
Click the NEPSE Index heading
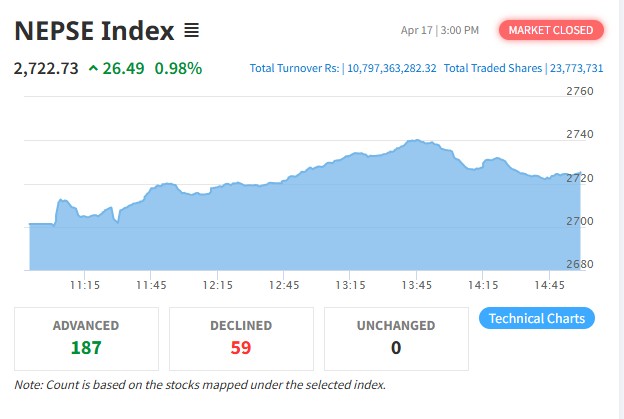[94, 31]
